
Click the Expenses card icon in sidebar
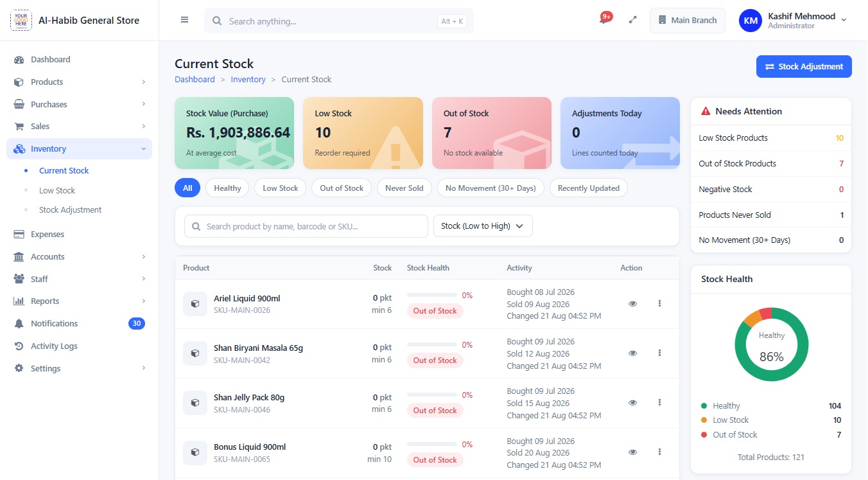pyautogui.click(x=19, y=235)
